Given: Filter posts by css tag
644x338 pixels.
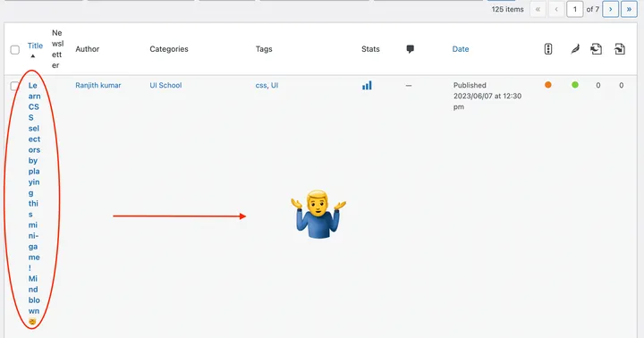Looking at the screenshot, I should coord(261,86).
